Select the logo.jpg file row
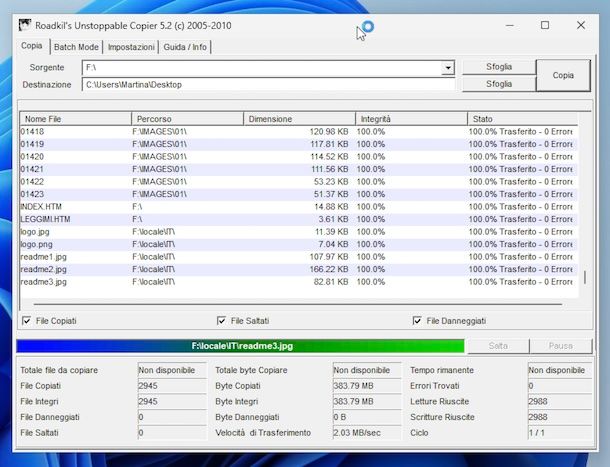This screenshot has height=467, width=610. pos(299,232)
